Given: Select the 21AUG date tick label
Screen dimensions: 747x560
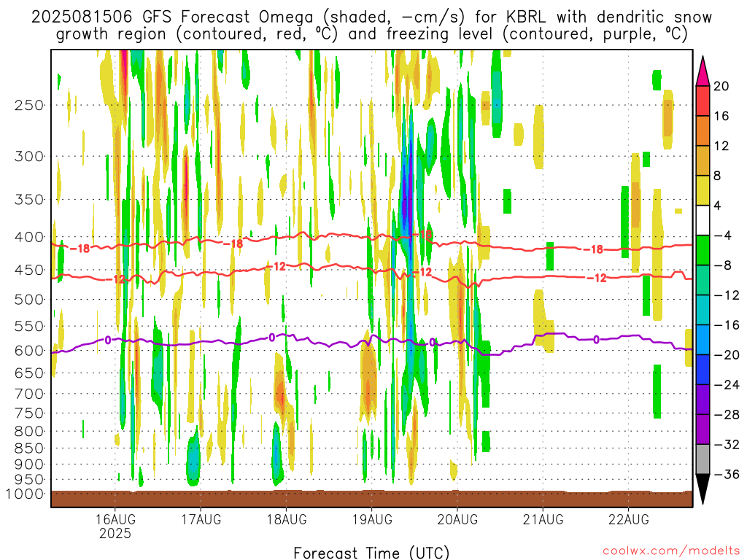Looking at the screenshot, I should point(543,519).
